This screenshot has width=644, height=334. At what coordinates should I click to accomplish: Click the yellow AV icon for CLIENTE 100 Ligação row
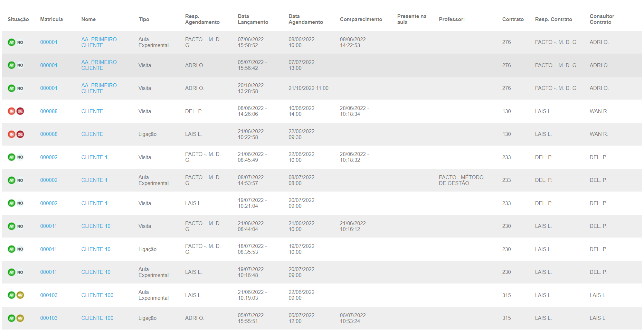click(x=20, y=318)
